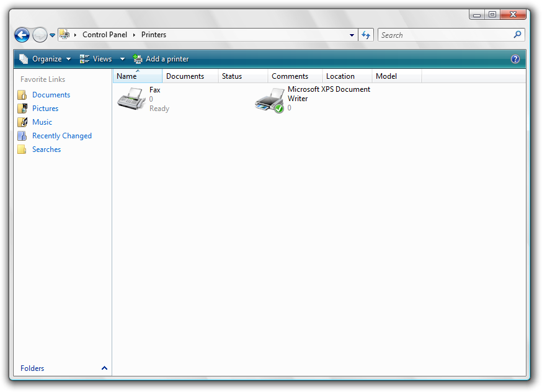The width and height of the screenshot is (542, 392).
Task: Click the Documents folder icon
Action: [x=22, y=95]
